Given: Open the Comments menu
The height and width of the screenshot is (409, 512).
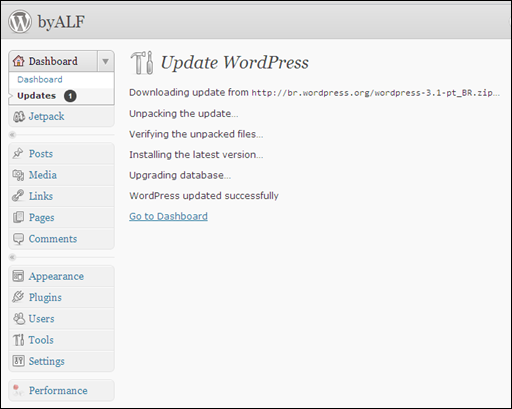Looking at the screenshot, I should point(53,239).
